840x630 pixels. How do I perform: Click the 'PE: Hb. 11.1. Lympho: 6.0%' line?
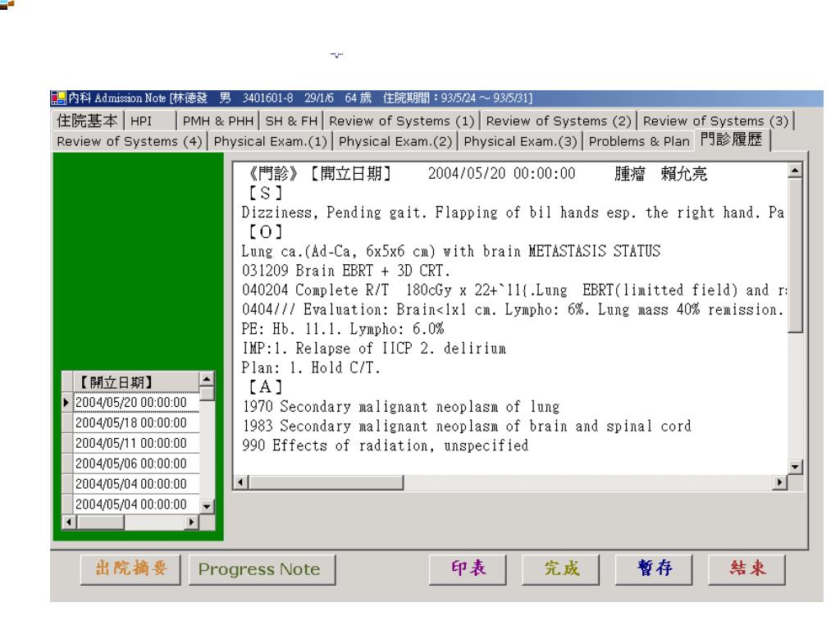343,329
